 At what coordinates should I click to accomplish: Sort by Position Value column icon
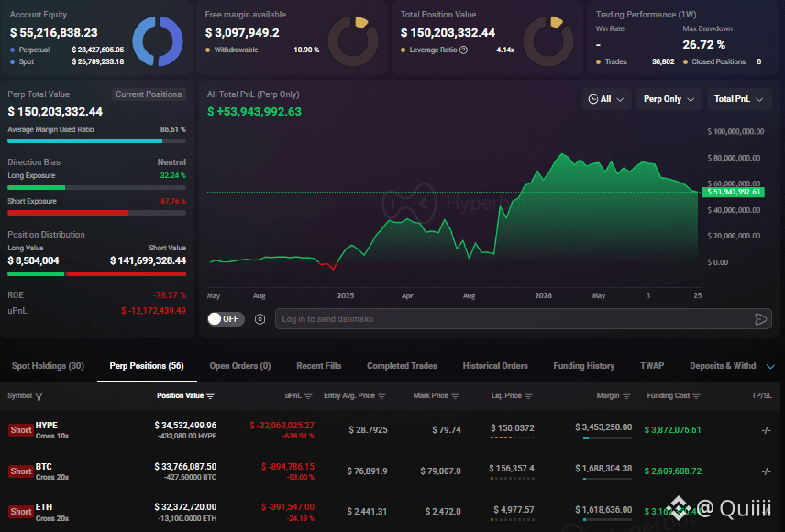pos(210,396)
